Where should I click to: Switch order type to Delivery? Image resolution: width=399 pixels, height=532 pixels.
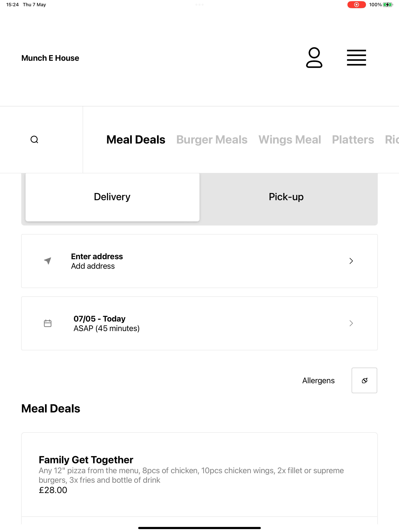(x=112, y=197)
